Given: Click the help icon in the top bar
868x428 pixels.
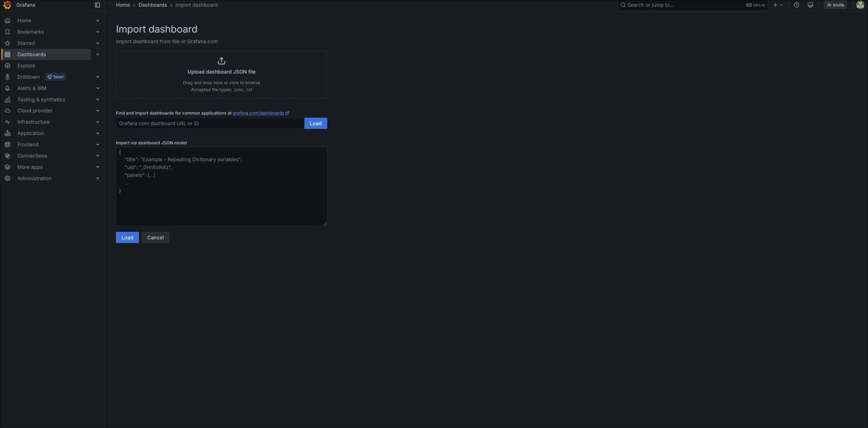Looking at the screenshot, I should [796, 5].
